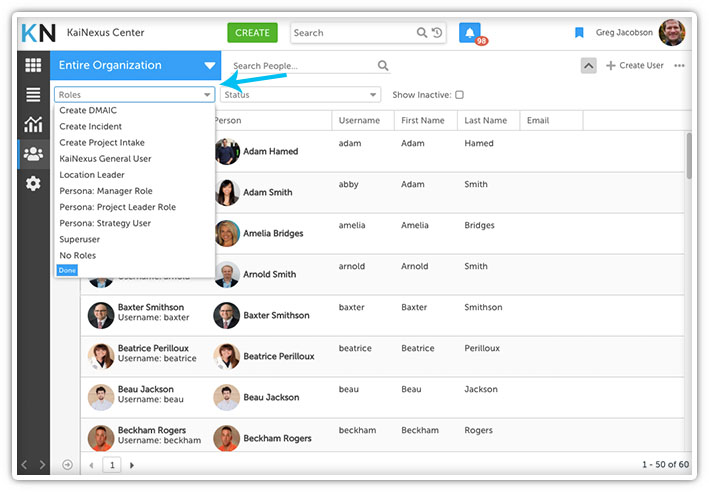Click the magnifier icon in top Search
Screen dimensions: 709x492
click(x=421, y=33)
